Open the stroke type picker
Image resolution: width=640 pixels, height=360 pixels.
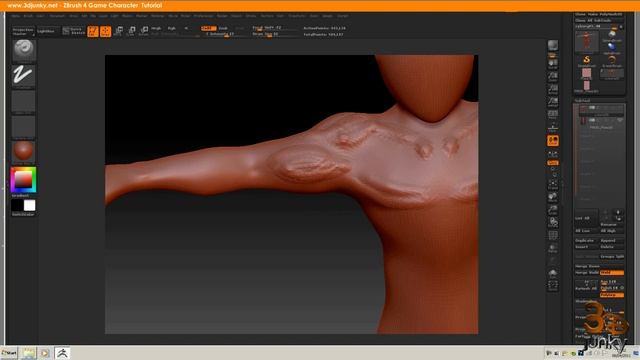(x=24, y=76)
